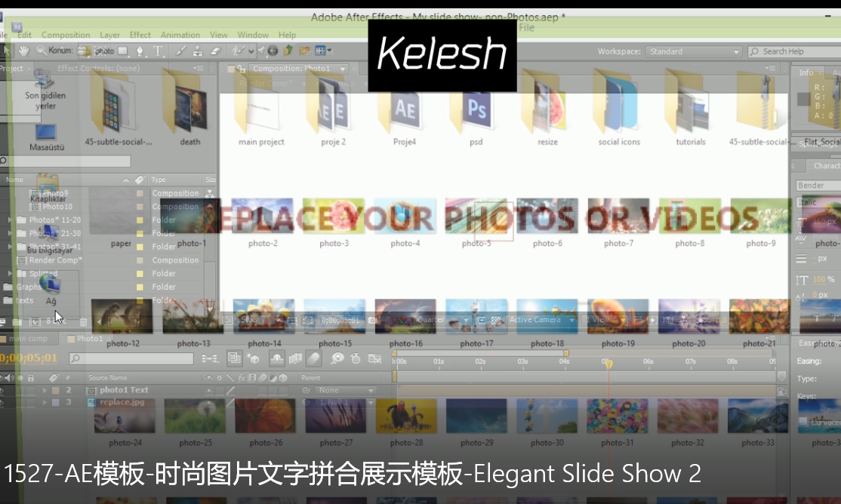841x504 pixels.
Task: Click the Auto-keyframe stopwatch icon
Action: point(356,358)
